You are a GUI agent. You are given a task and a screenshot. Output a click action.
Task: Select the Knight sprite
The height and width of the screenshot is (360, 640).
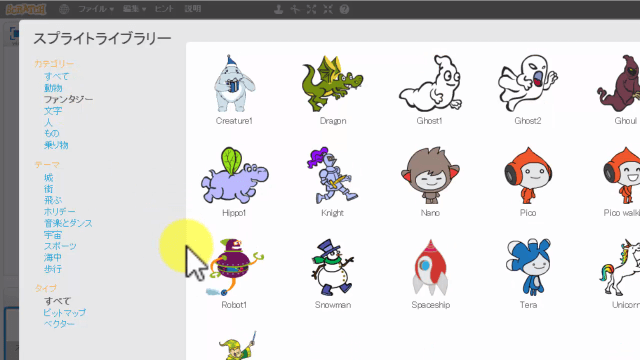tap(333, 182)
